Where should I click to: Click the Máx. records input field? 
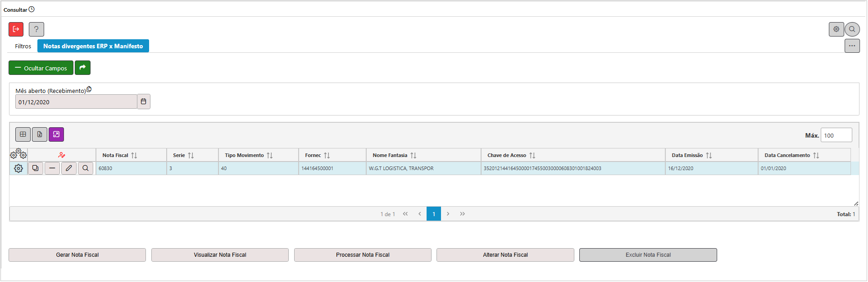pos(836,135)
